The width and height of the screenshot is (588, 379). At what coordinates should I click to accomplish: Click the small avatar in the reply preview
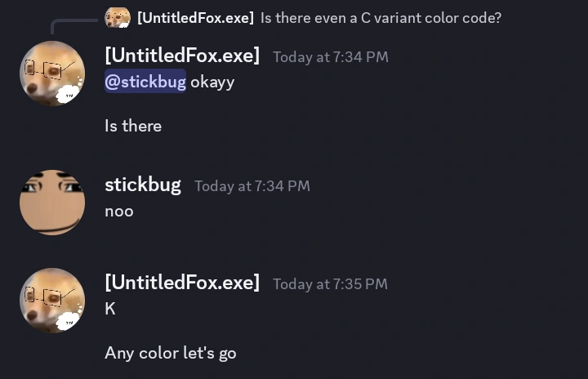pos(118,17)
